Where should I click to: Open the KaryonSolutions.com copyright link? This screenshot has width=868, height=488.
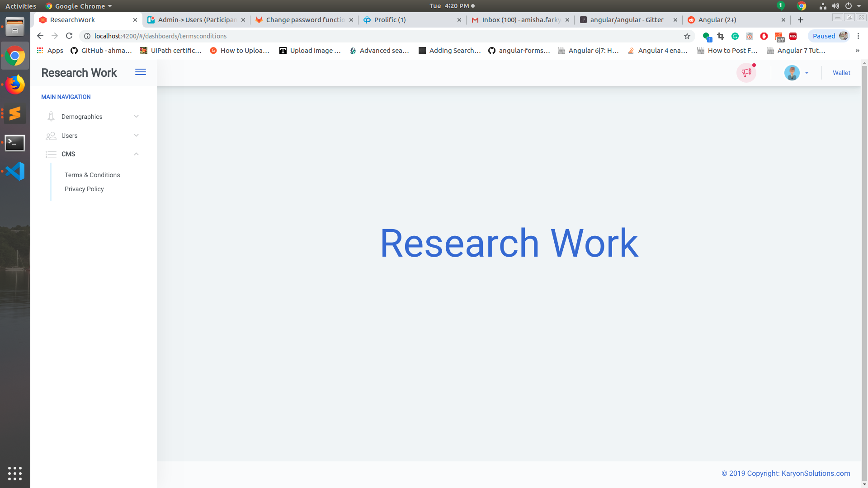[x=816, y=473]
